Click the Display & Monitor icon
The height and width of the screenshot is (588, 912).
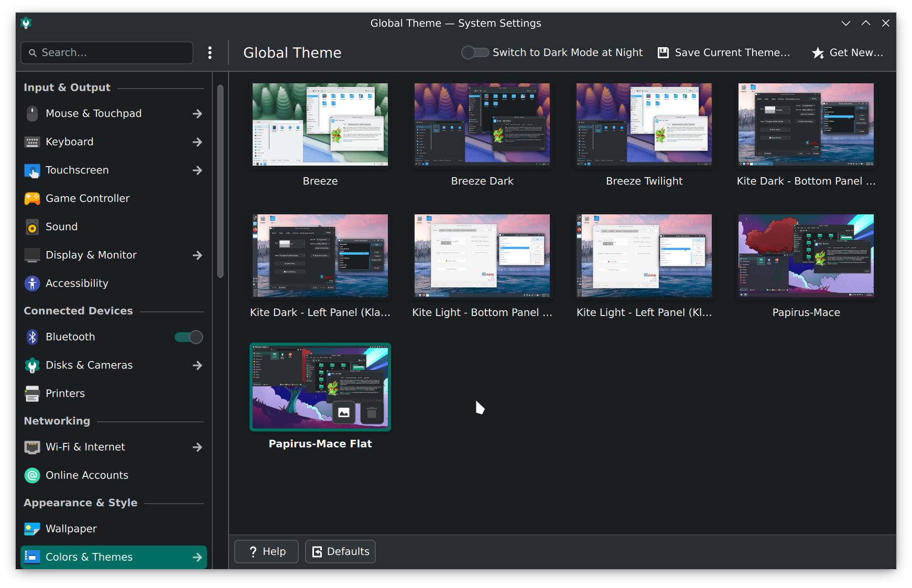pos(32,255)
